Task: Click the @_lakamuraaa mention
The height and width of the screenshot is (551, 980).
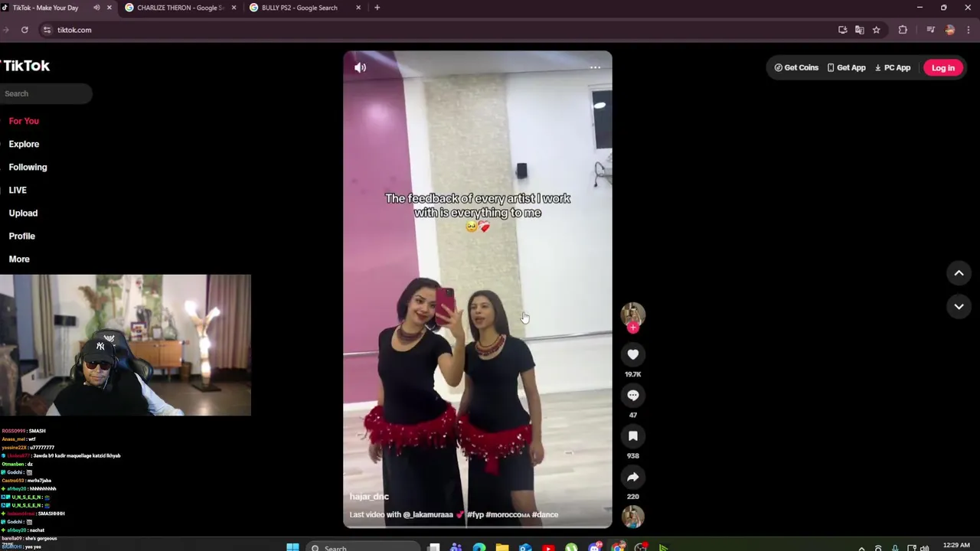Action: tap(428, 514)
